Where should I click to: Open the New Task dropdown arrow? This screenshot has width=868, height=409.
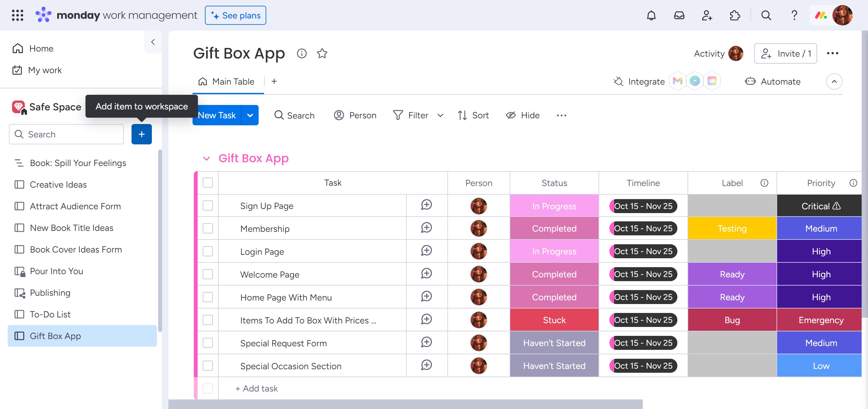click(250, 115)
